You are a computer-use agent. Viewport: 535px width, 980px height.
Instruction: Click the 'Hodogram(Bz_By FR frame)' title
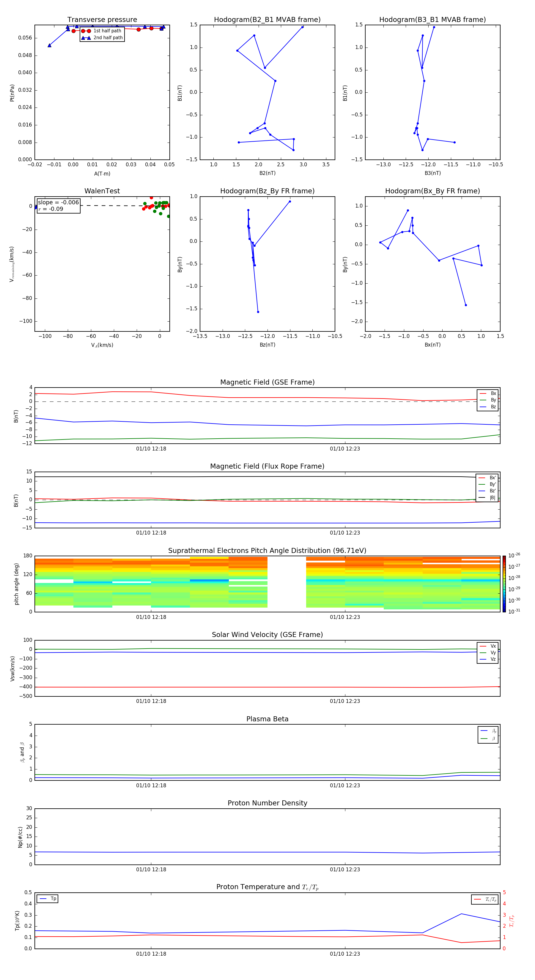(x=267, y=191)
